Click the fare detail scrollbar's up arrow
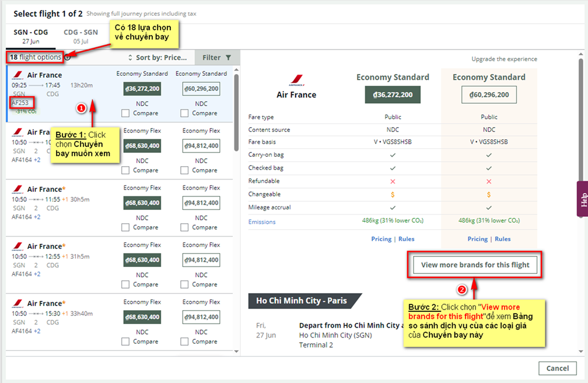This screenshot has width=588, height=383. [581, 55]
